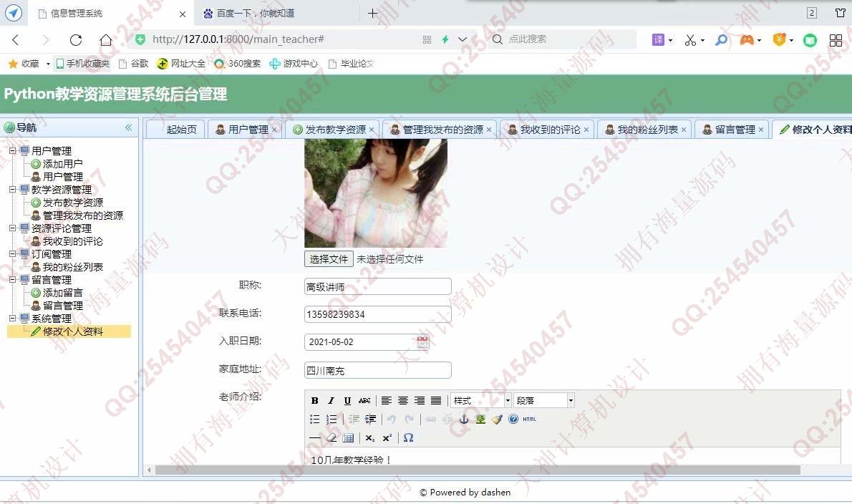Toggle bold formatting in the editor
This screenshot has width=852, height=504.
click(x=314, y=401)
